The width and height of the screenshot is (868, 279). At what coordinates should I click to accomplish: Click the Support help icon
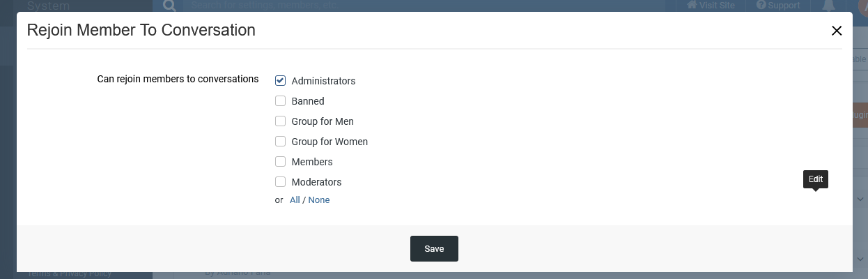pos(761,5)
